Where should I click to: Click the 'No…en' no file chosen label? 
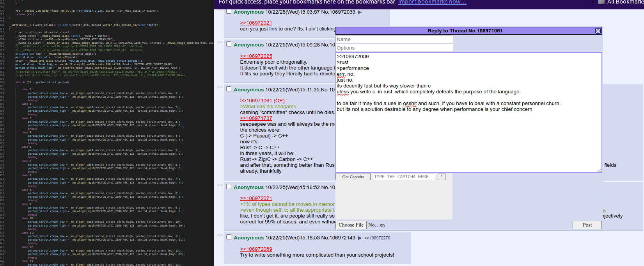click(376, 225)
